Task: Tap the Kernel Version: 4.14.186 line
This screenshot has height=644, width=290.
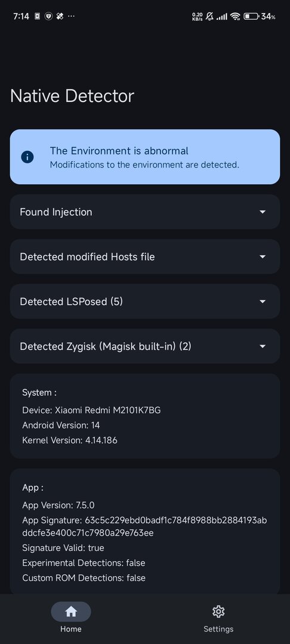Action: tap(70, 440)
